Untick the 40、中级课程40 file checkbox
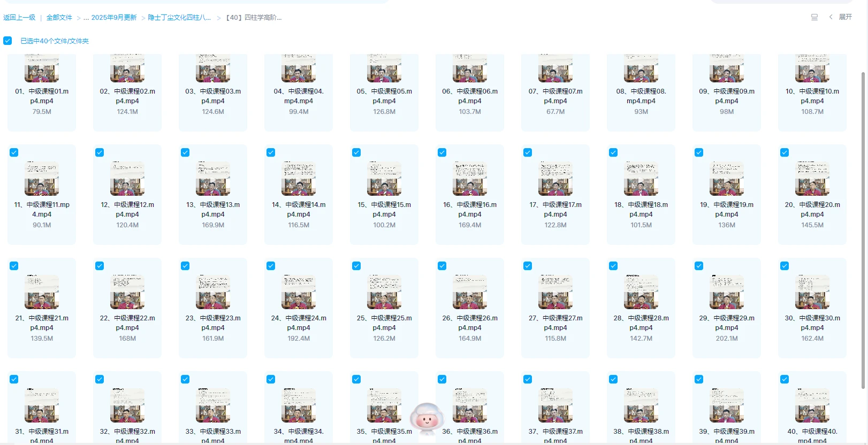 785,379
